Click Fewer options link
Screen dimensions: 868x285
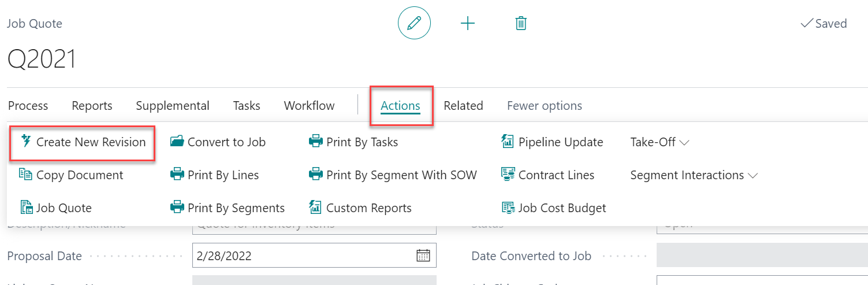[x=544, y=106]
